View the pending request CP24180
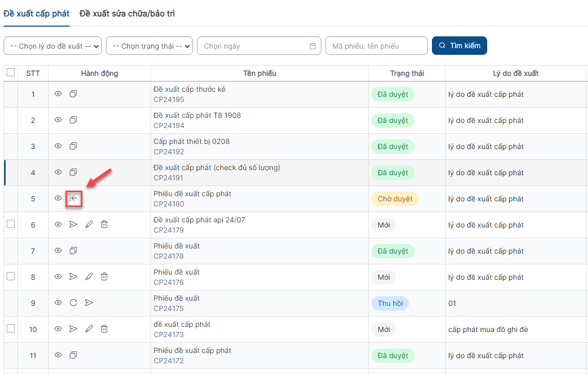The image size is (588, 374). point(58,198)
